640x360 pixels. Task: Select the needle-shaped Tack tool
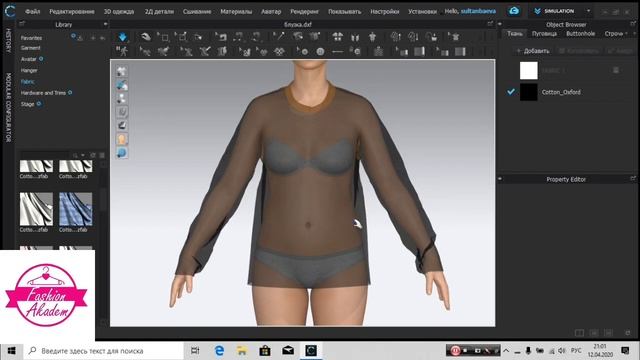tap(279, 37)
